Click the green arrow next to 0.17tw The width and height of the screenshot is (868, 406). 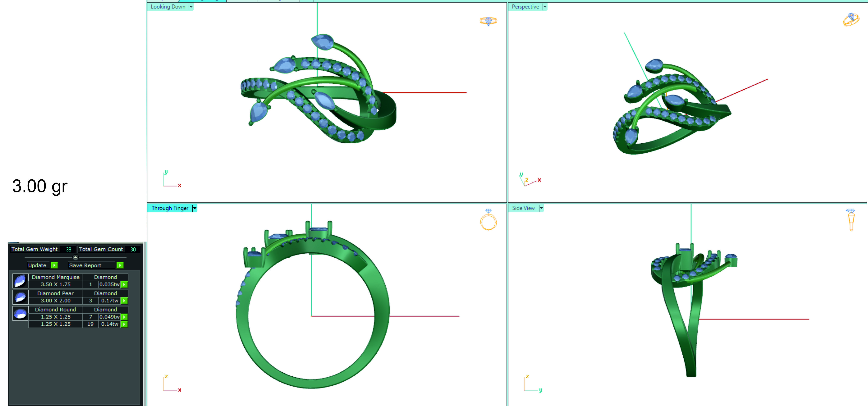pyautogui.click(x=124, y=300)
